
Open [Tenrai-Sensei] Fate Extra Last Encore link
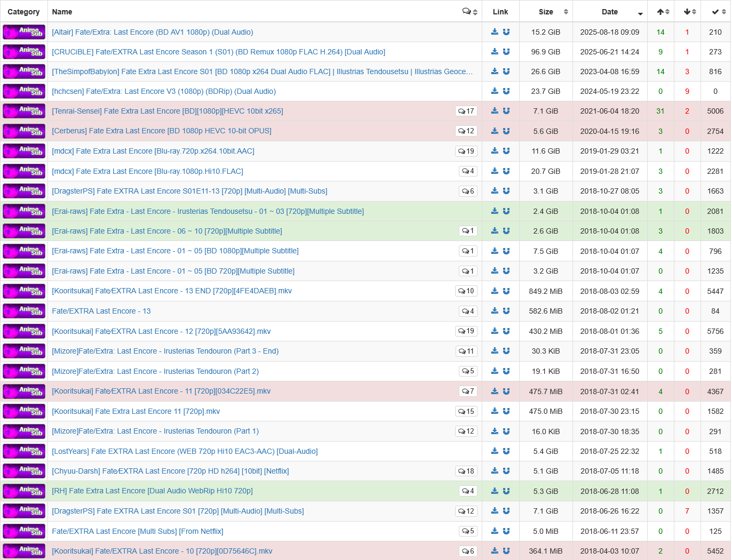click(x=168, y=111)
